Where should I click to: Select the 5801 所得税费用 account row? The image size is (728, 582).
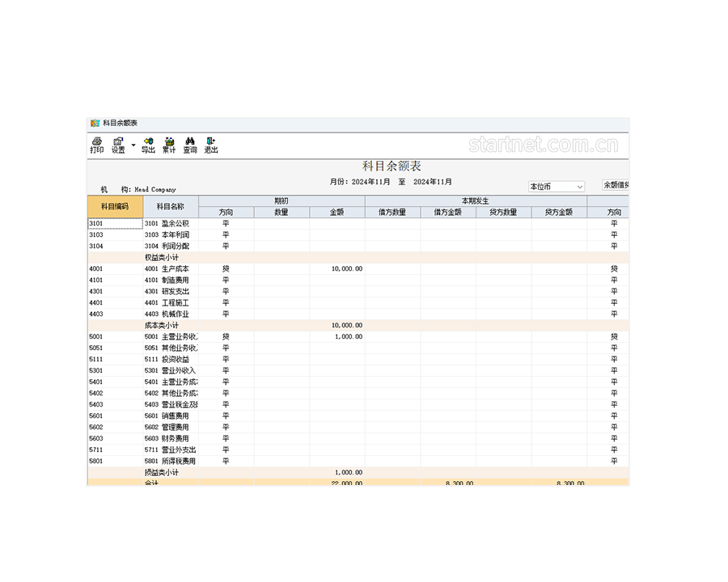pos(170,461)
